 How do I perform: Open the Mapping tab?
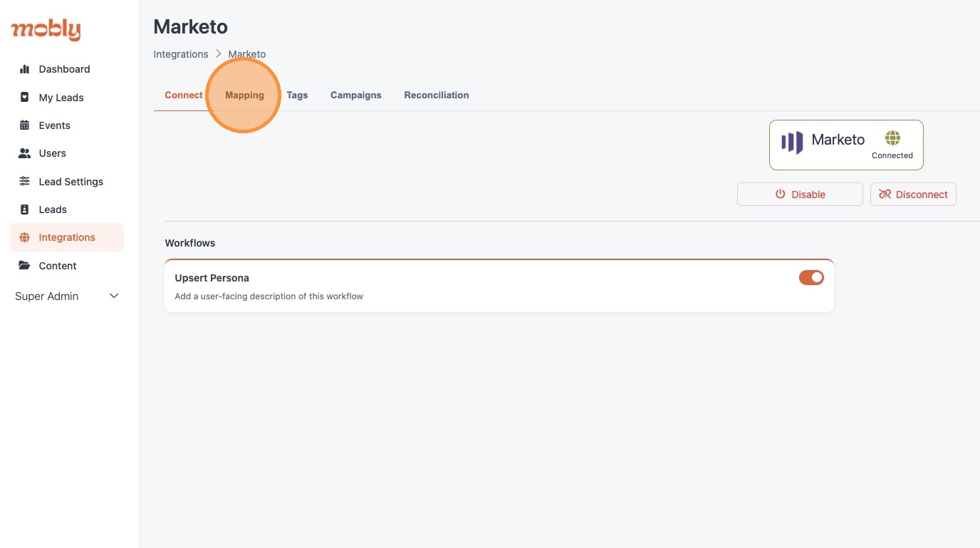pos(244,95)
